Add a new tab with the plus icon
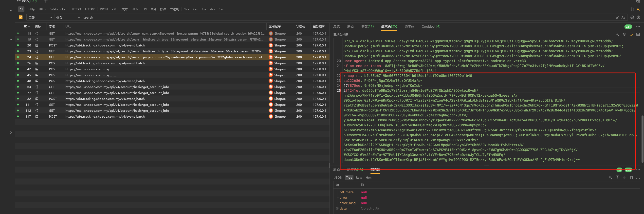 46,1
